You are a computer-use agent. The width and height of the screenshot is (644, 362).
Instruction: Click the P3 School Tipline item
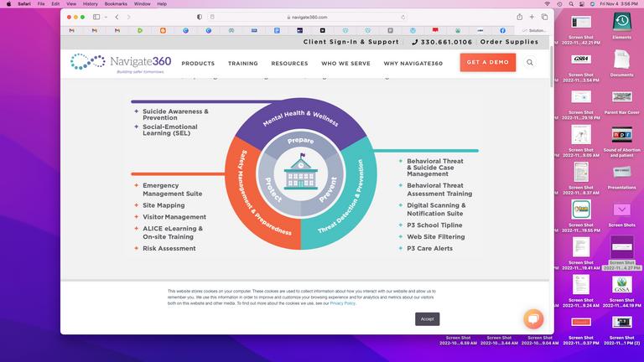tap(434, 225)
